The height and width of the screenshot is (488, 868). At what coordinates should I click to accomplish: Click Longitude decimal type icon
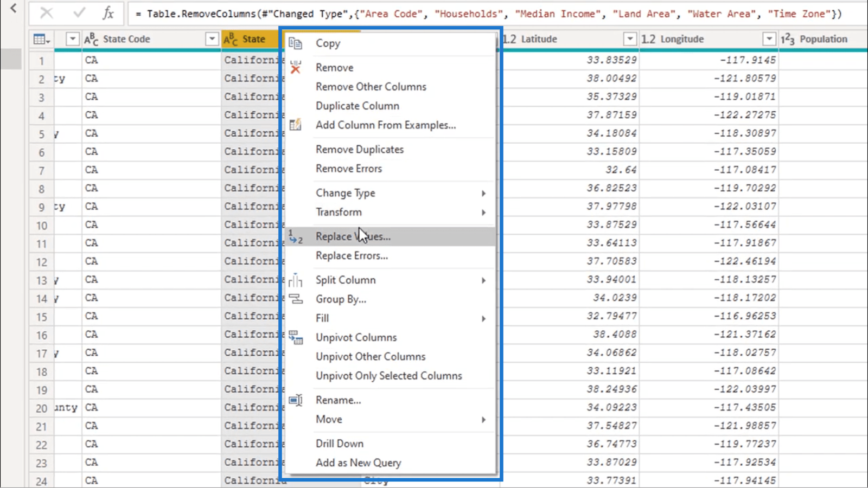(x=648, y=39)
